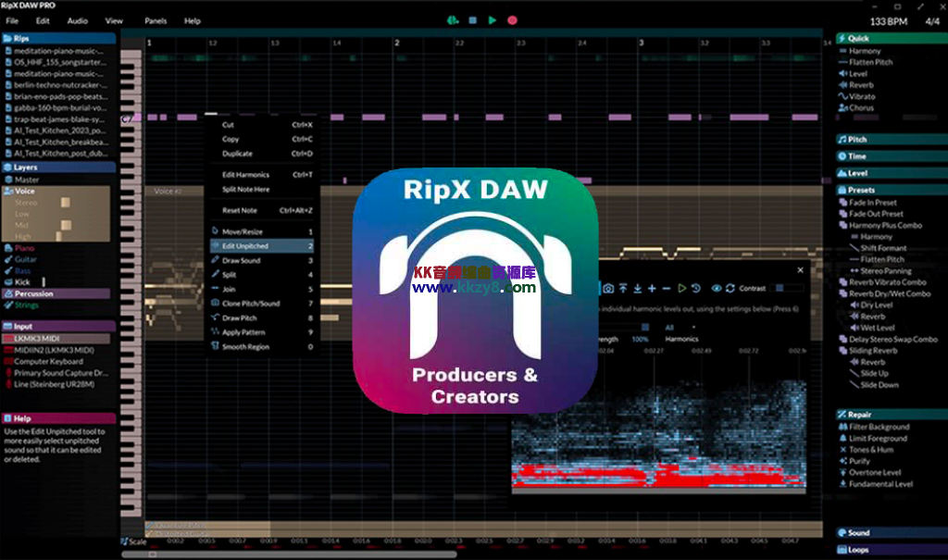Select the Guitar layer
This screenshot has width=948, height=560.
(x=25, y=259)
